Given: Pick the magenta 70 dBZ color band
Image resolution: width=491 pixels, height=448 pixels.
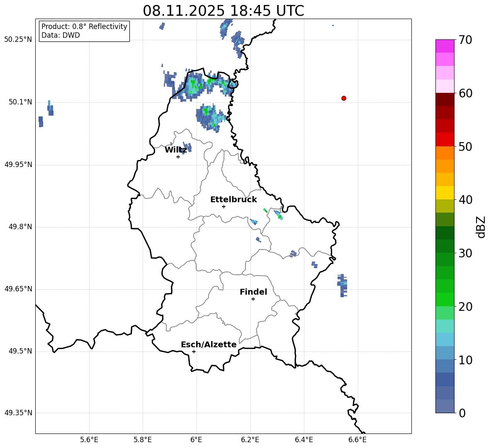Looking at the screenshot, I should [x=445, y=46].
